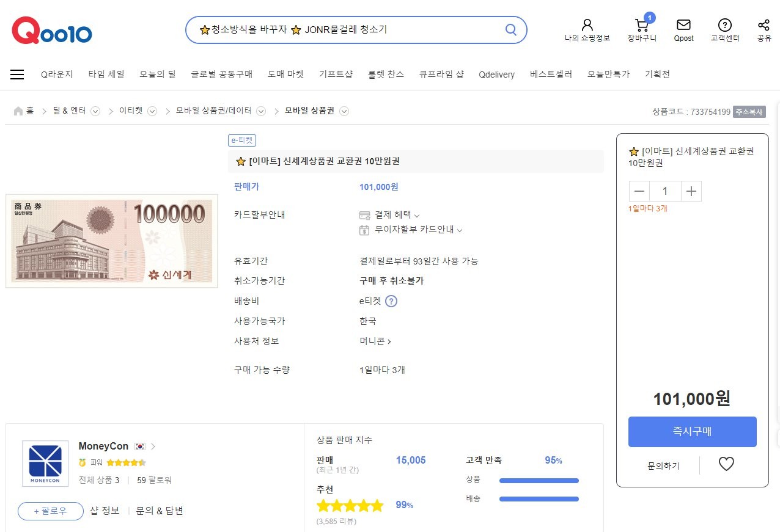This screenshot has width=780, height=532.
Task: Open the 글로벌 공동구매 menu
Action: (221, 75)
